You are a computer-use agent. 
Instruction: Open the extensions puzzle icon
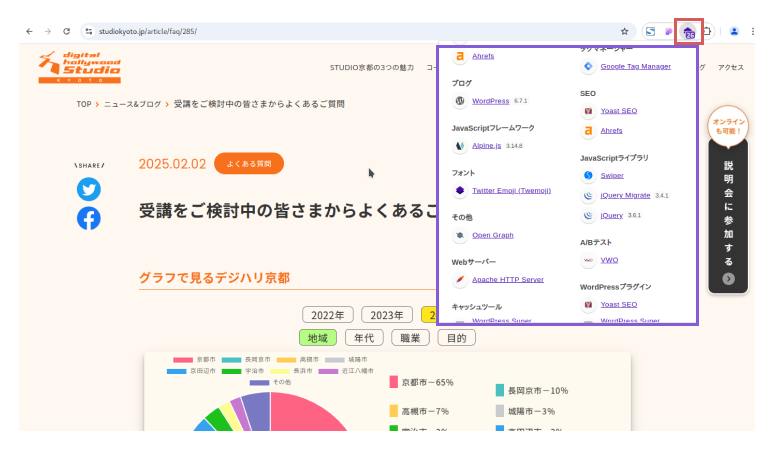point(707,32)
